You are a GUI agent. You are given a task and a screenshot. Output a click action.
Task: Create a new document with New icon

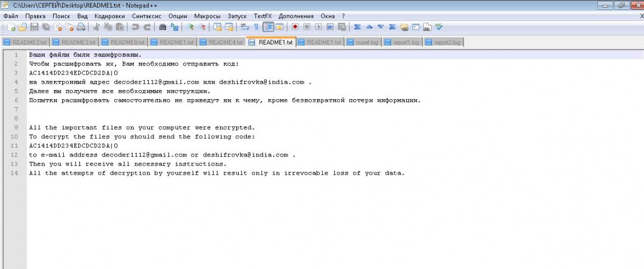[x=11, y=27]
